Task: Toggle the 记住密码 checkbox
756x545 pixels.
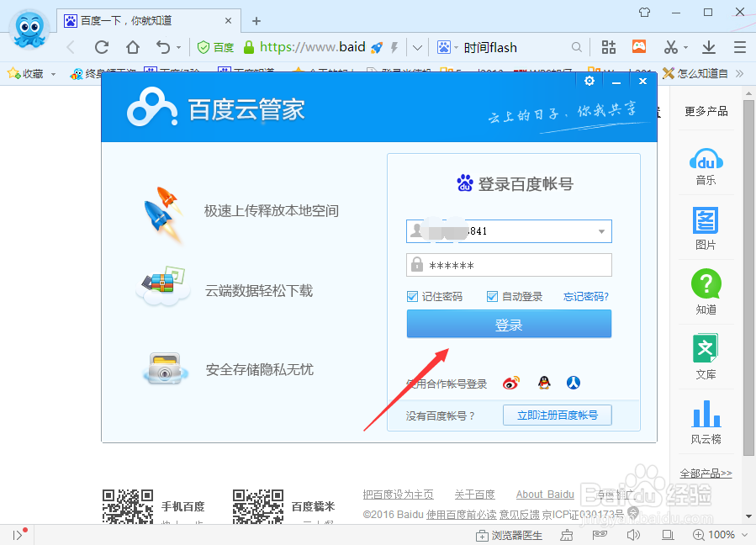Action: (x=412, y=296)
